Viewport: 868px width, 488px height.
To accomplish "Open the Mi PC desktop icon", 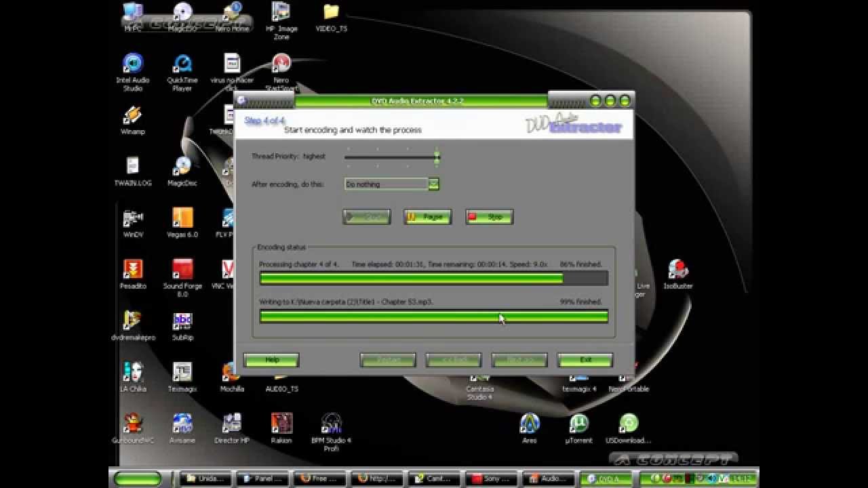I will point(133,17).
